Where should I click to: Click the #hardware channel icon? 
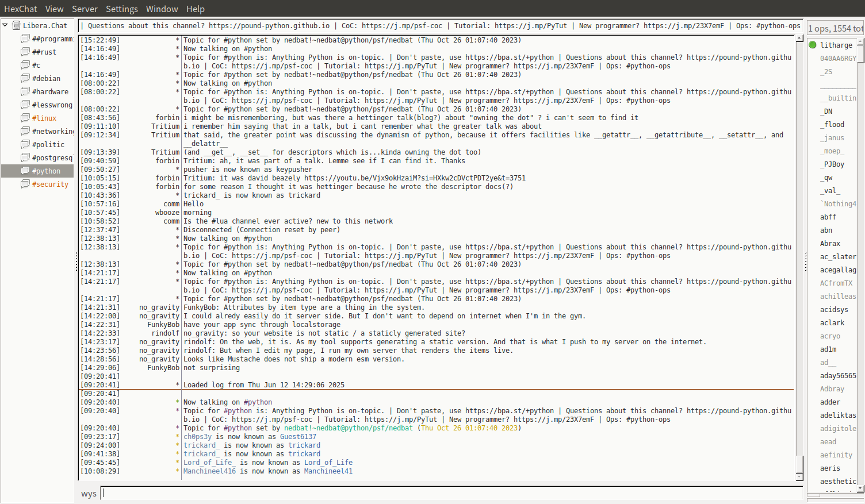pyautogui.click(x=25, y=91)
